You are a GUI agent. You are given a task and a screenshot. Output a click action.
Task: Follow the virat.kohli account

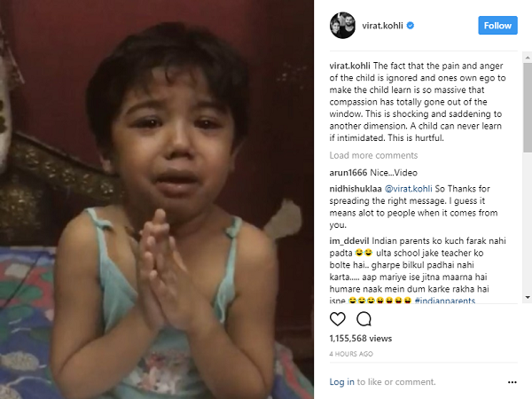tap(497, 26)
